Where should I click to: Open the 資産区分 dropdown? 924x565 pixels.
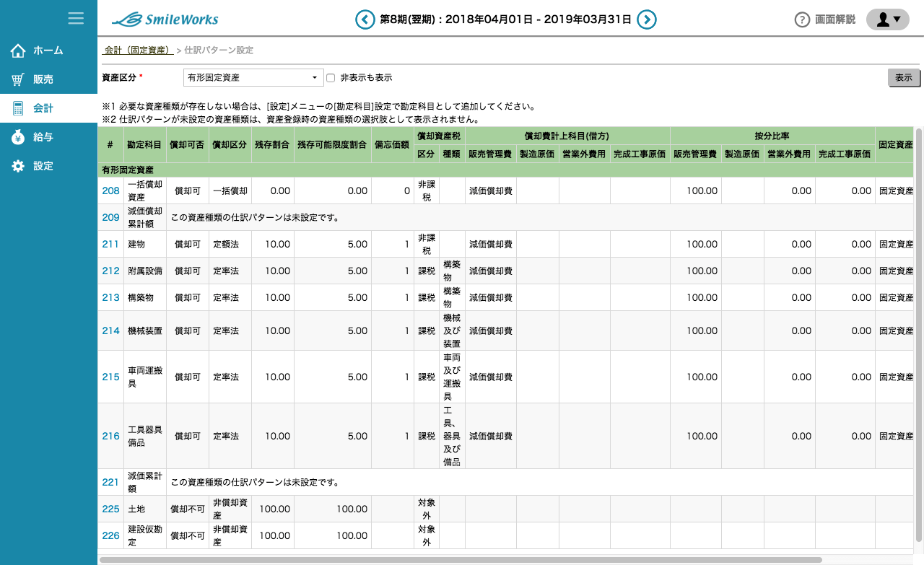[253, 77]
